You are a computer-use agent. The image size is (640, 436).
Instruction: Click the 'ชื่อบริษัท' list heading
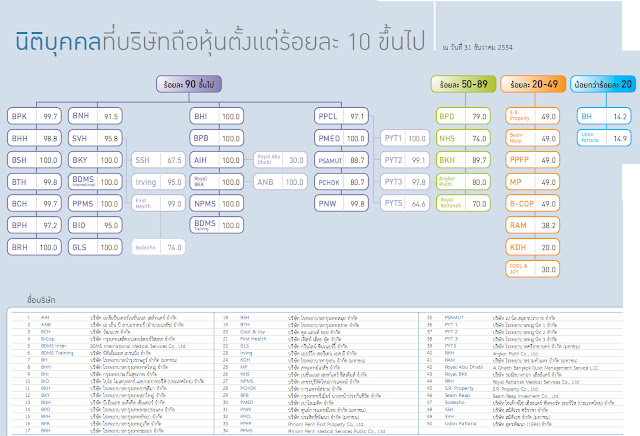click(x=41, y=300)
